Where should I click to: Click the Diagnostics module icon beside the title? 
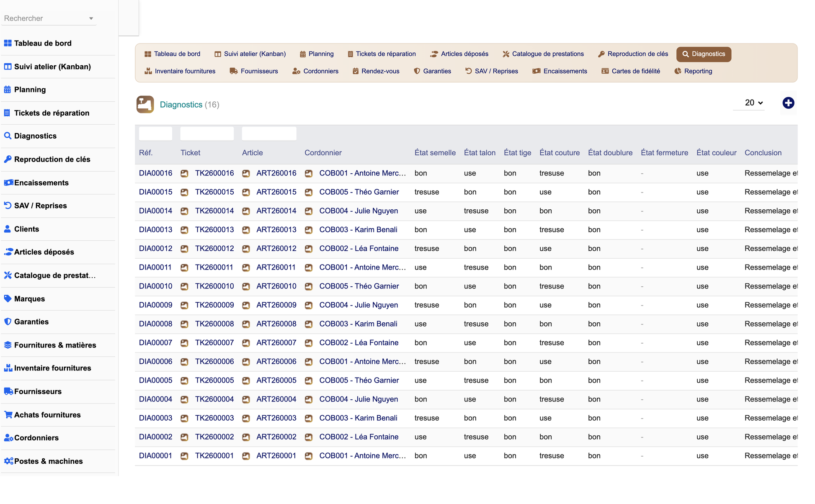click(145, 105)
